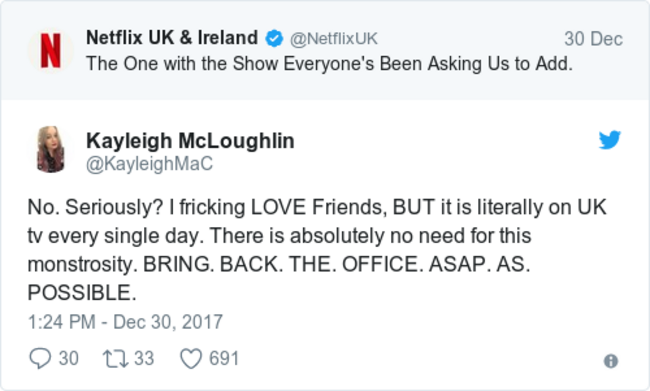Image resolution: width=650 pixels, height=391 pixels.
Task: Click the 33 retweets count
Action: pos(144,359)
